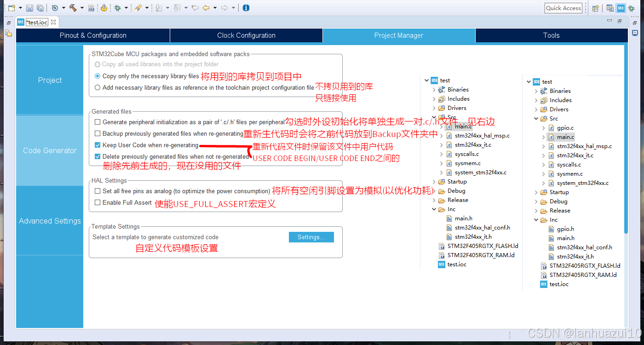Open the folder view icon in the left trim
644x345 pixels.
8,33
